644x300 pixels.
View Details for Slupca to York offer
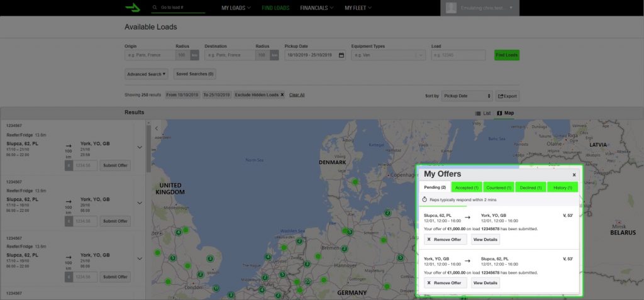(486, 240)
